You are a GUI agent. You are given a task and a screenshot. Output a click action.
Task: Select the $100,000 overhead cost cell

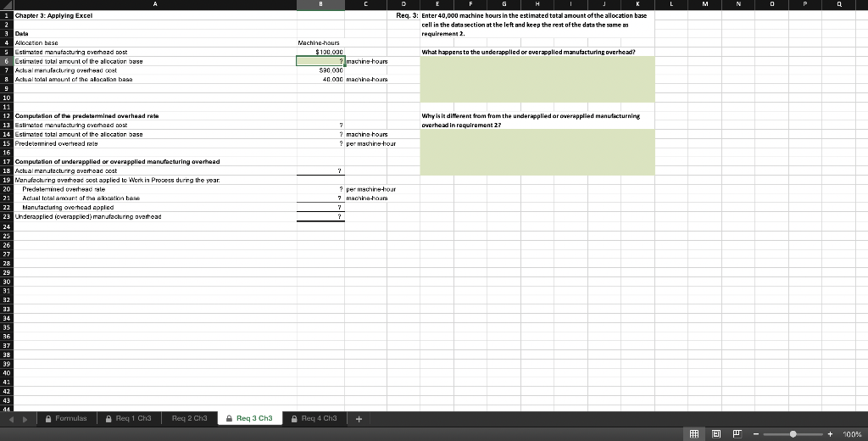click(320, 52)
